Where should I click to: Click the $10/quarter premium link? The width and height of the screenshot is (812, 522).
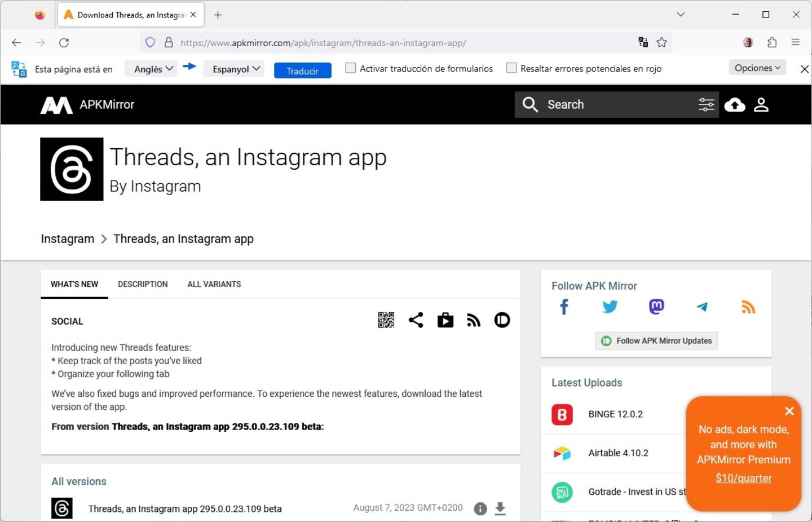click(x=743, y=478)
